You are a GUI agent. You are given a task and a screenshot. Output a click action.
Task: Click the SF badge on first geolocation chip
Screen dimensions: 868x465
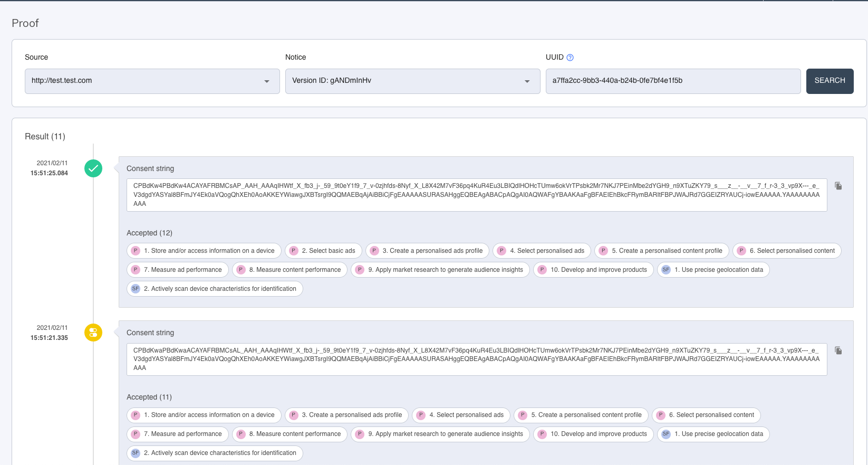coord(666,270)
